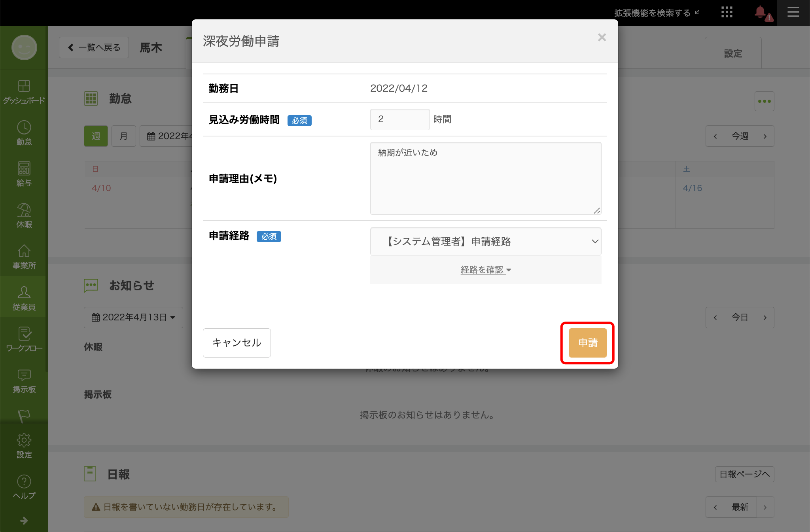
Task: Click the notification bell icon
Action: (x=761, y=12)
